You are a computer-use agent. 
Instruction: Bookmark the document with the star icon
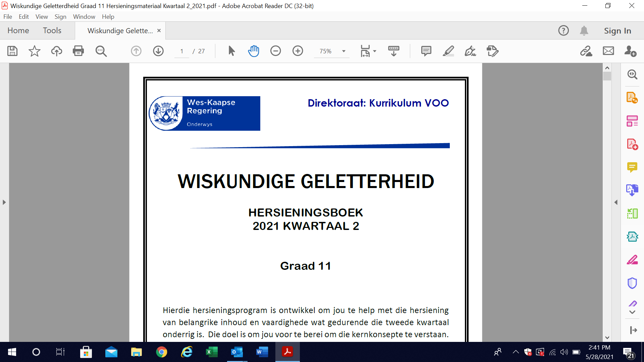34,51
